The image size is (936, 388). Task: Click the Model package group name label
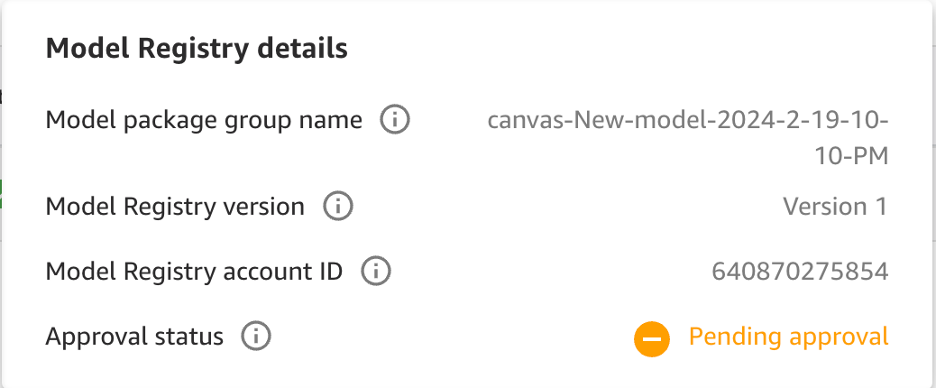pyautogui.click(x=204, y=121)
